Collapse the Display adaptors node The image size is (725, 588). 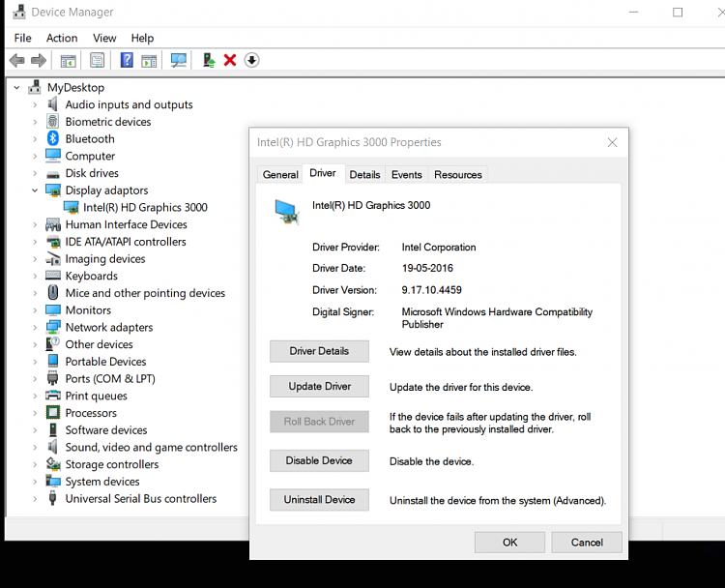(35, 191)
